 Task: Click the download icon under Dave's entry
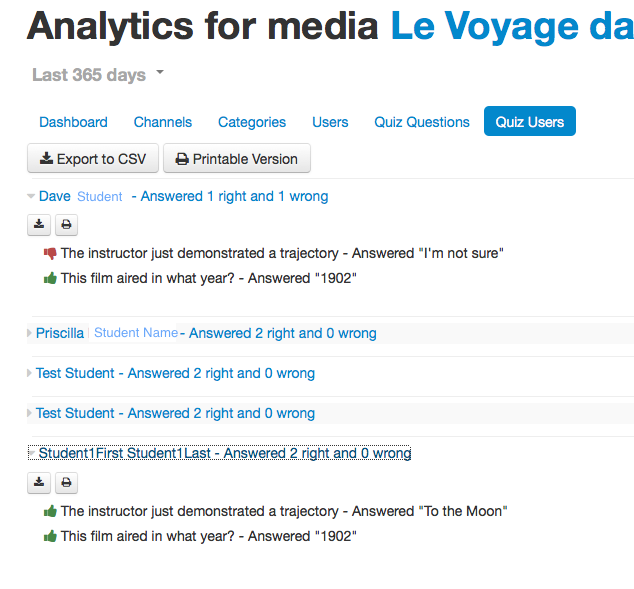39,225
